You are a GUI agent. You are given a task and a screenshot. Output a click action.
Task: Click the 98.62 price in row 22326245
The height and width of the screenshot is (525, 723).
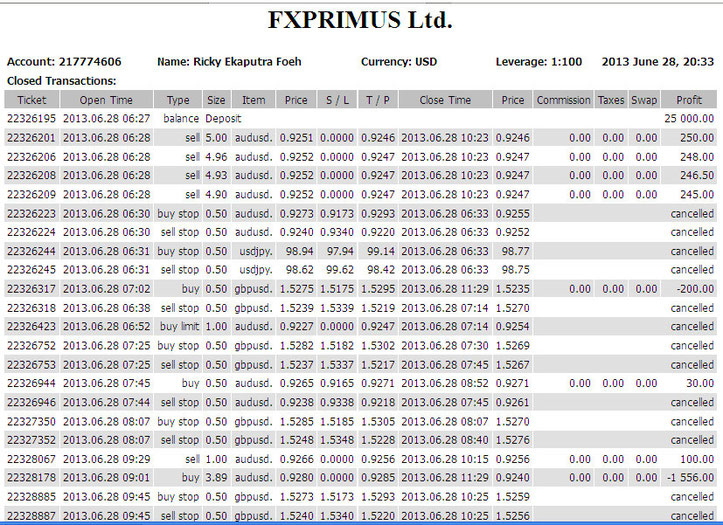click(300, 270)
